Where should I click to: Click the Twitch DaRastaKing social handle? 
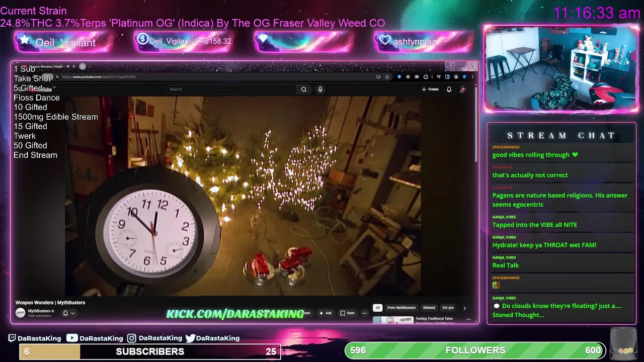click(x=35, y=338)
